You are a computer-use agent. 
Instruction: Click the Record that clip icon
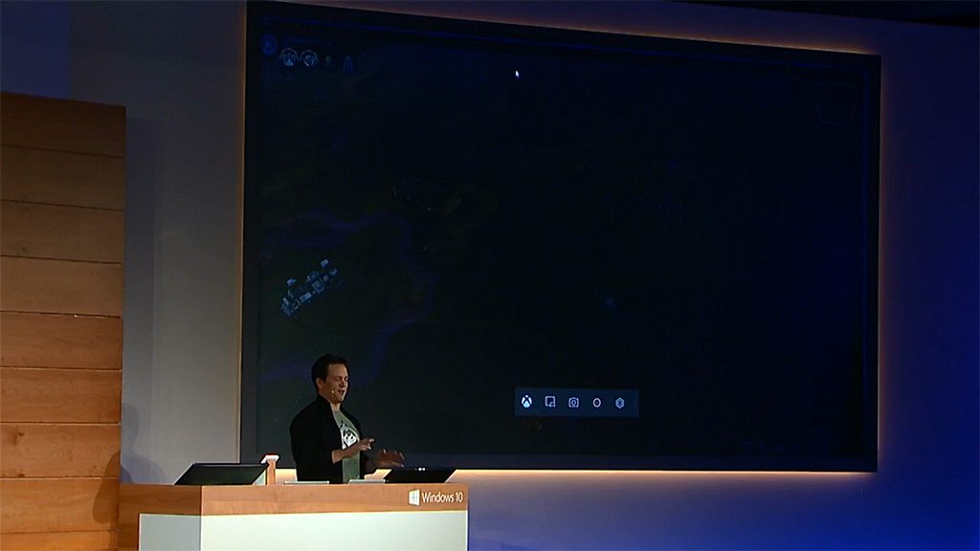pyautogui.click(x=550, y=403)
